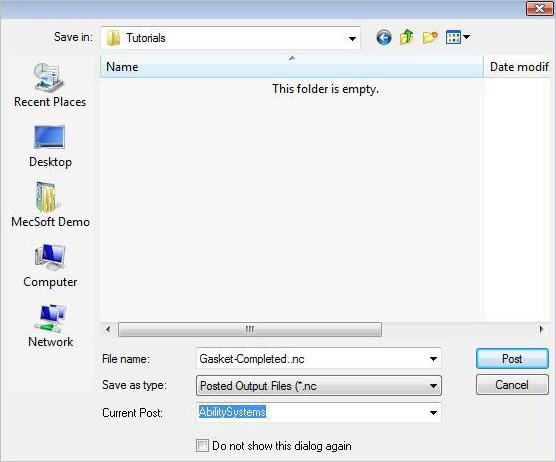Go up one folder level

pos(406,37)
